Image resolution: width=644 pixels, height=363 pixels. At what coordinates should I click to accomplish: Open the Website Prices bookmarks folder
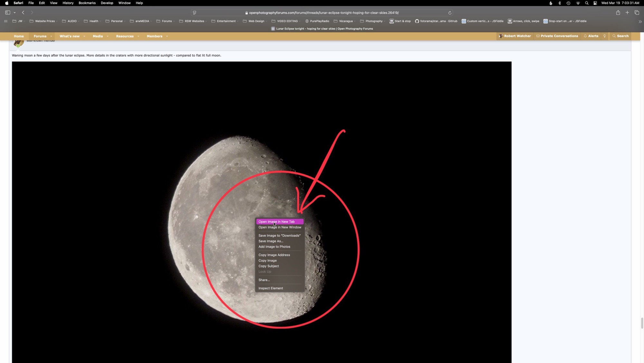point(43,21)
